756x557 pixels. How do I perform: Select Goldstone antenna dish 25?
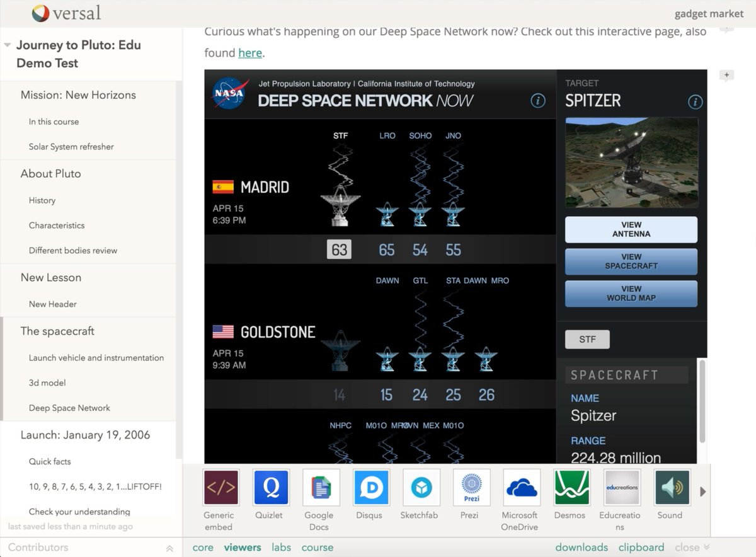click(x=453, y=359)
